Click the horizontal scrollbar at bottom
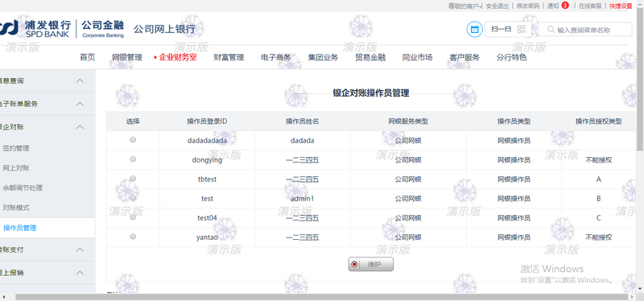 pyautogui.click(x=321, y=297)
